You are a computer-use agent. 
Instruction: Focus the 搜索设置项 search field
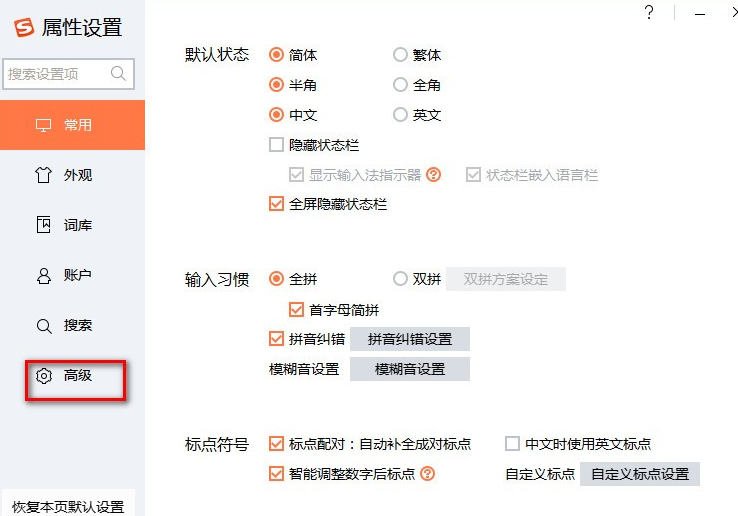[x=58, y=73]
